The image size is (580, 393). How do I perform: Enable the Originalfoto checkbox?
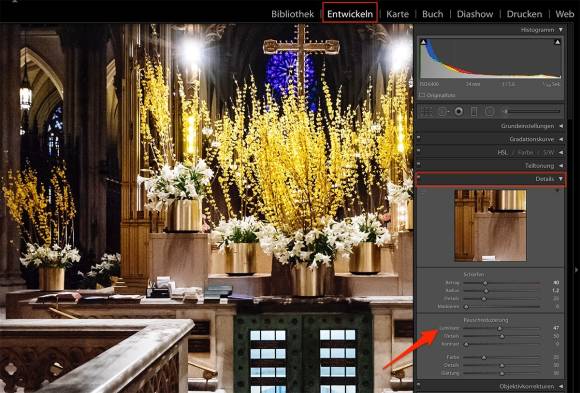[422, 95]
